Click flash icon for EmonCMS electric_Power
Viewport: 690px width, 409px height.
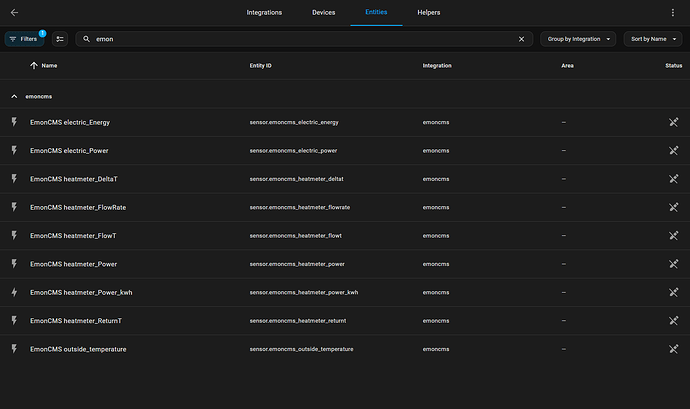(14, 151)
